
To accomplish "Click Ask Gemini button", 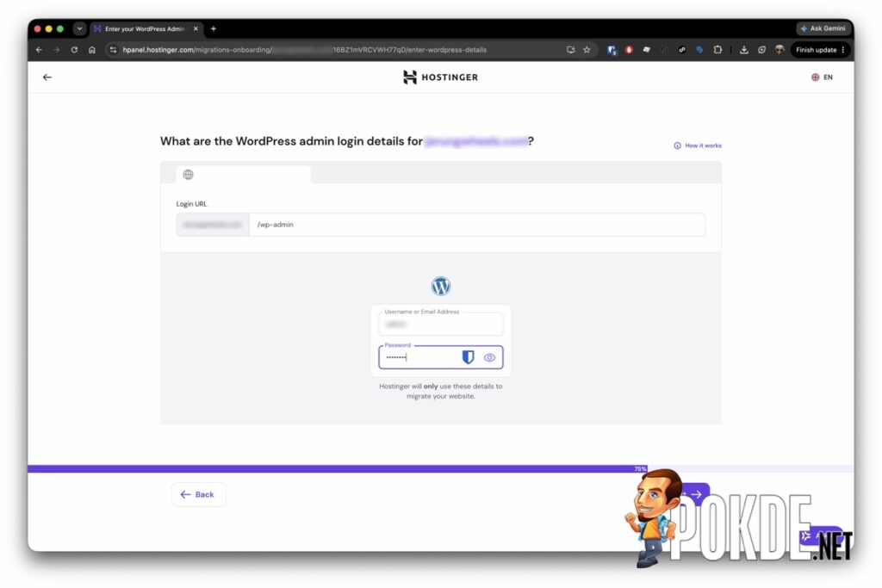I will (823, 28).
